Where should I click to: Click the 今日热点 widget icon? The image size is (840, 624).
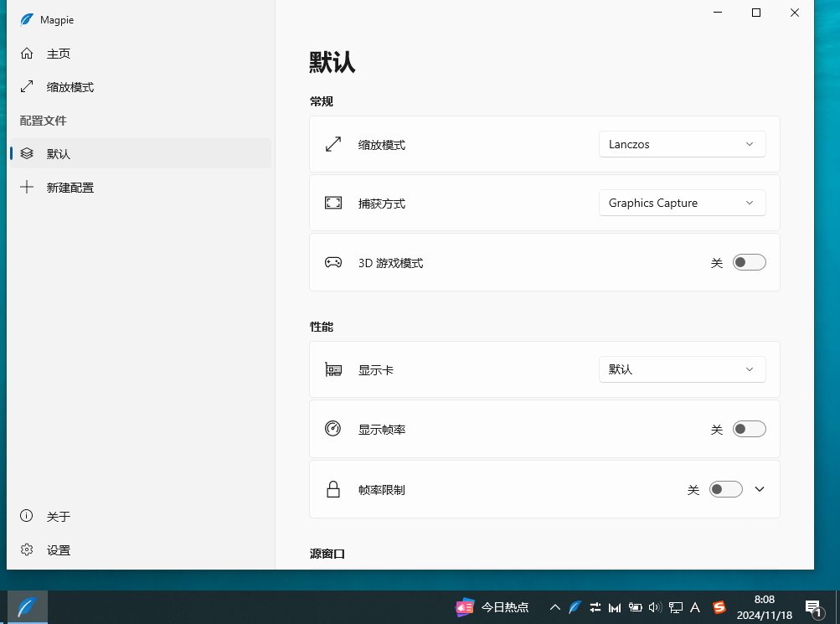pyautogui.click(x=465, y=607)
